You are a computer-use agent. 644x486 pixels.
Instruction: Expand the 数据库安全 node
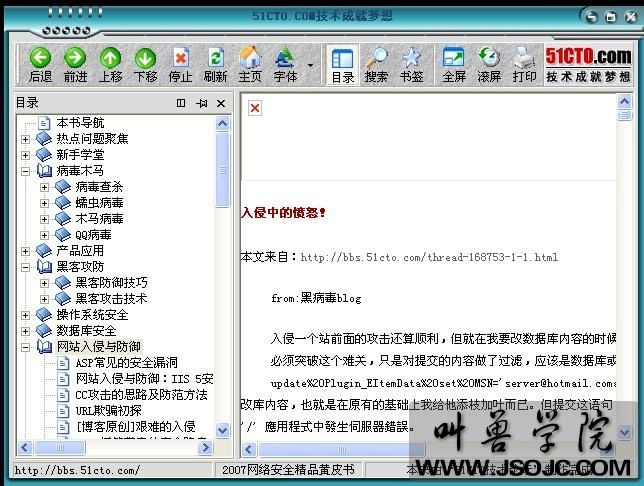click(x=25, y=331)
